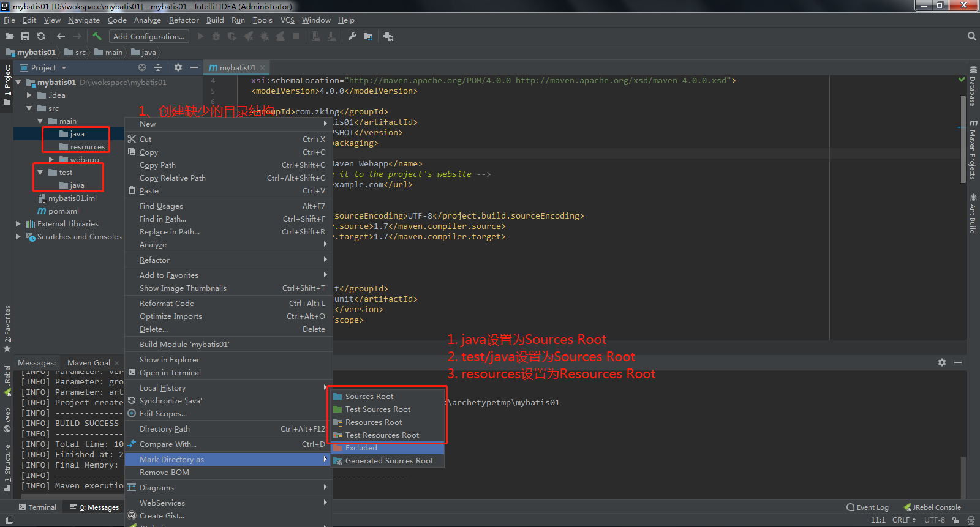Open the VCS menu
The image size is (980, 527).
click(287, 20)
